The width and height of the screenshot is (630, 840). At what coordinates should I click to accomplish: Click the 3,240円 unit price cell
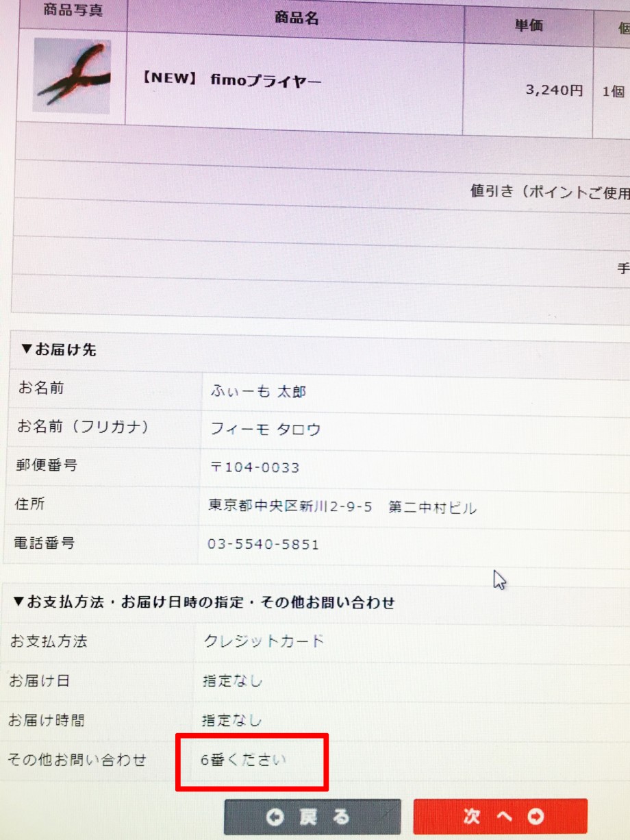[554, 90]
